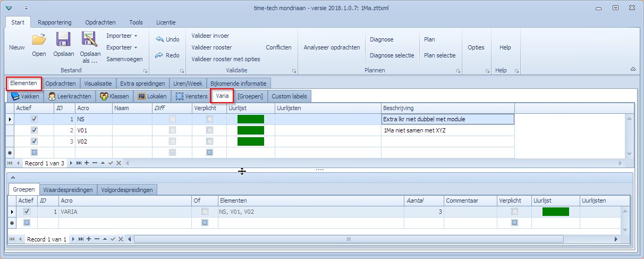This screenshot has width=644, height=259.
Task: Collapse the lower Groepen panel chevron
Action: [x=12, y=178]
